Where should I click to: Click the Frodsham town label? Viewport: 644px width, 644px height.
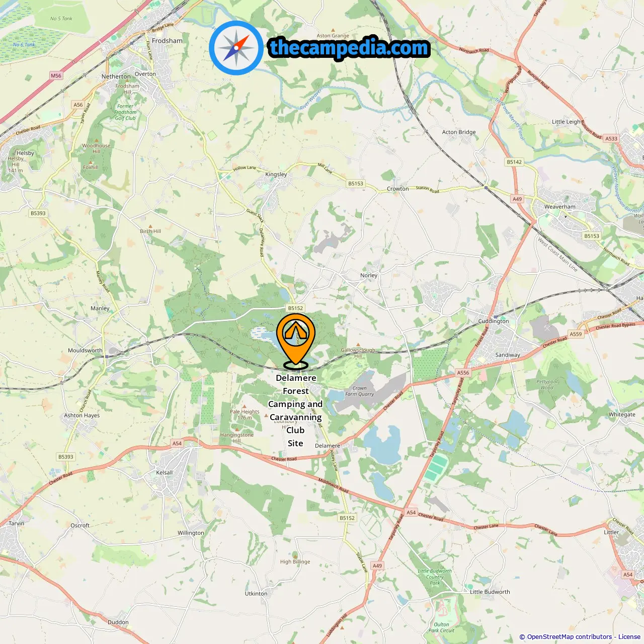pos(167,41)
